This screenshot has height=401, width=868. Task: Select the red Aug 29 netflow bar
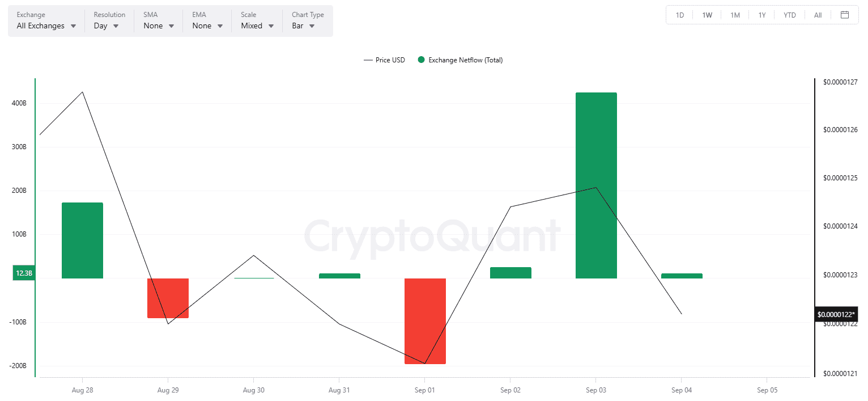(x=168, y=298)
